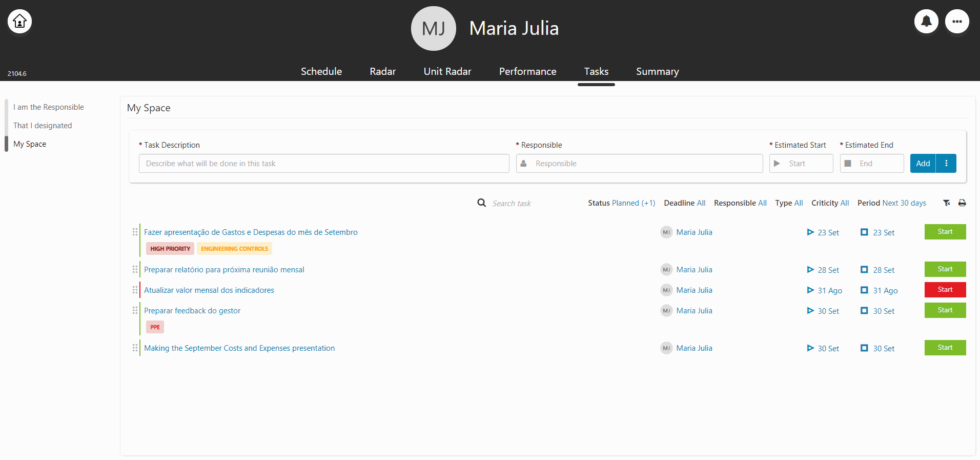The image size is (980, 460).
Task: Click start date 31 Ago play icon
Action: click(810, 290)
